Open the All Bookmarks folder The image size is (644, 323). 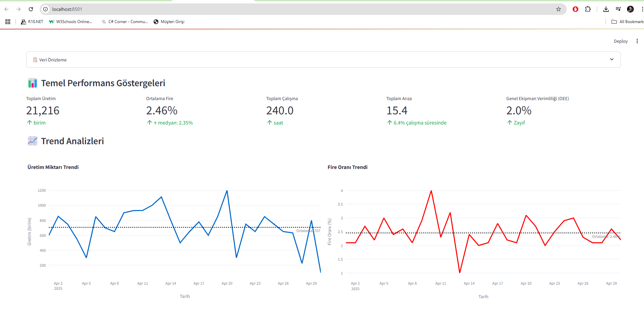pos(627,22)
